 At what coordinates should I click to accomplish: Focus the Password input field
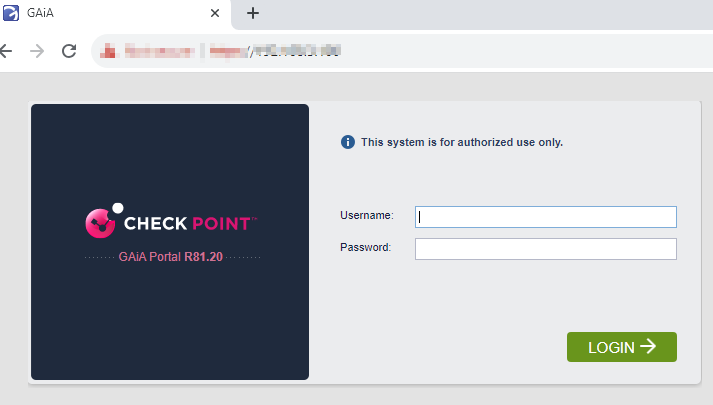coord(546,249)
